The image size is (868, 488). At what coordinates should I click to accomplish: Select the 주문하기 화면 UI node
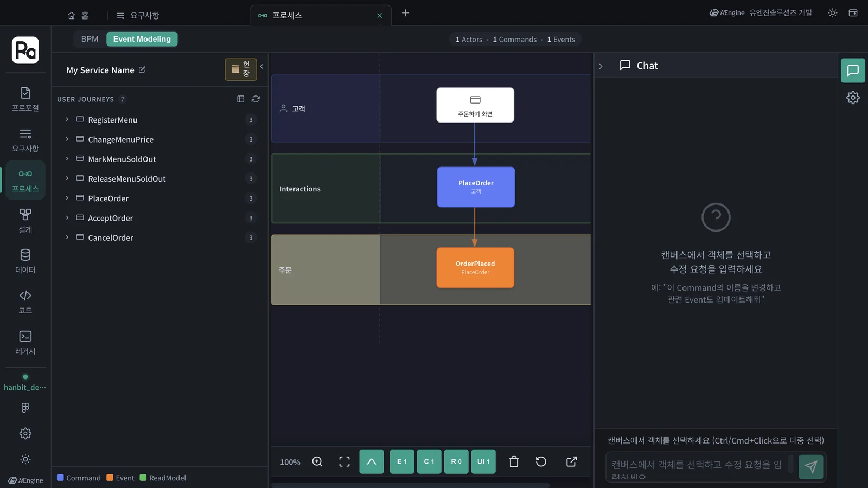tap(475, 105)
